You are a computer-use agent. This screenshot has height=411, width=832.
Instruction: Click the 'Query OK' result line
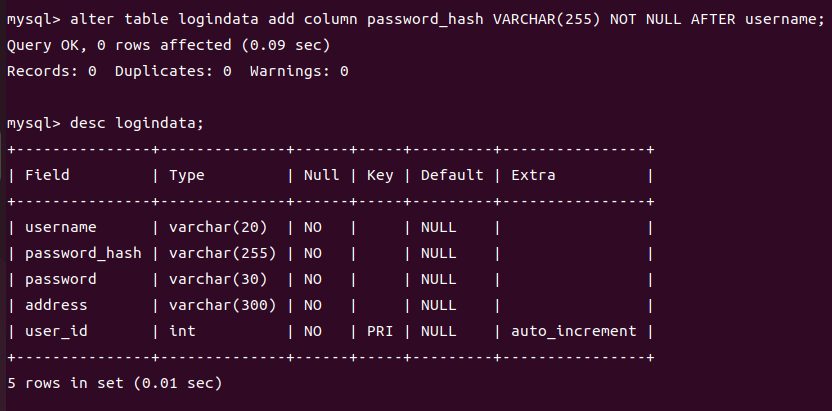click(168, 45)
